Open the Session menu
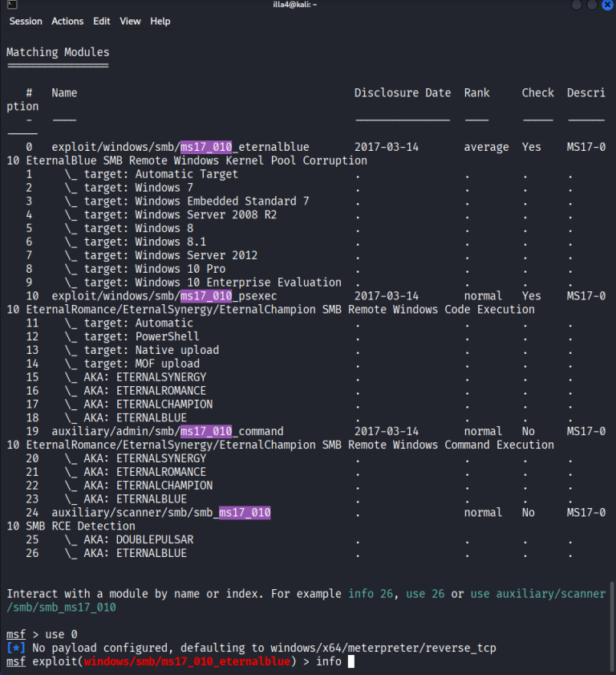The width and height of the screenshot is (616, 675). pos(26,22)
